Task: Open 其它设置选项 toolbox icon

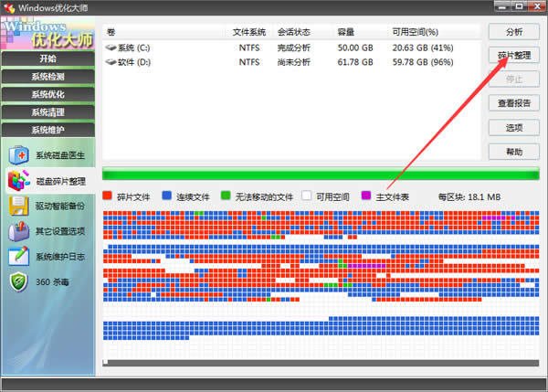Action: [19, 231]
